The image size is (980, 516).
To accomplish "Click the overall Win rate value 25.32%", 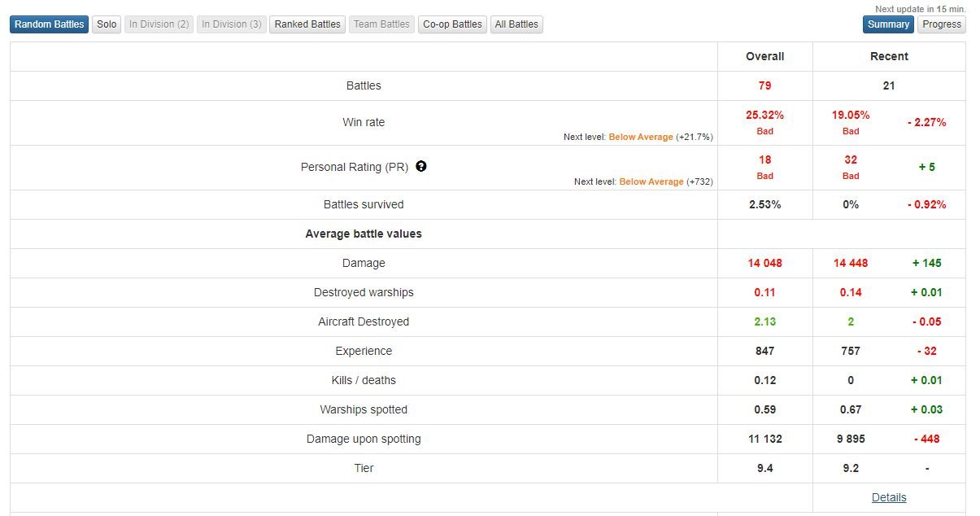I will (x=764, y=115).
